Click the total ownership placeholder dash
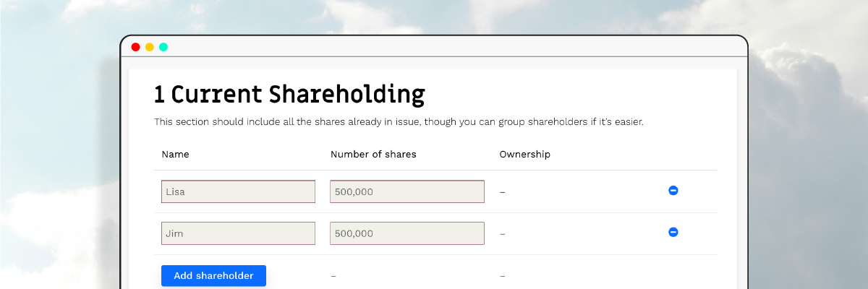 click(503, 276)
